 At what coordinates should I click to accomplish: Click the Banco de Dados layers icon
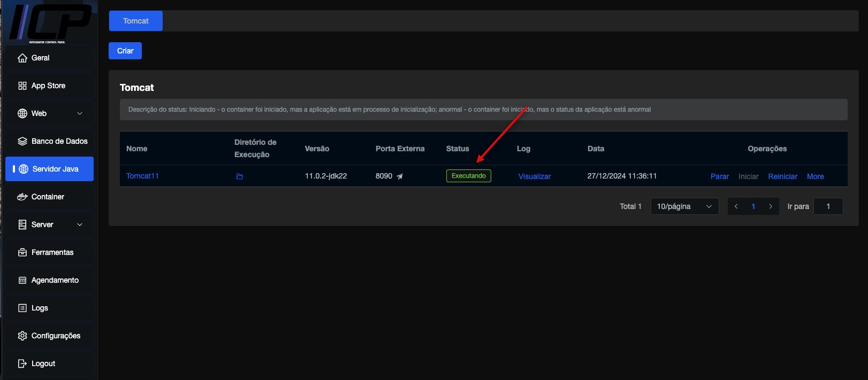tap(22, 141)
